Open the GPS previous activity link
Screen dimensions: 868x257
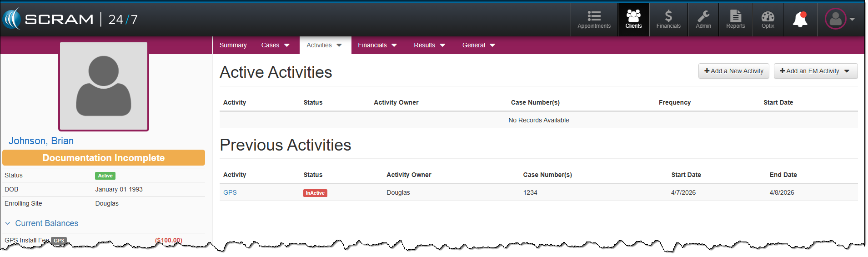[230, 192]
